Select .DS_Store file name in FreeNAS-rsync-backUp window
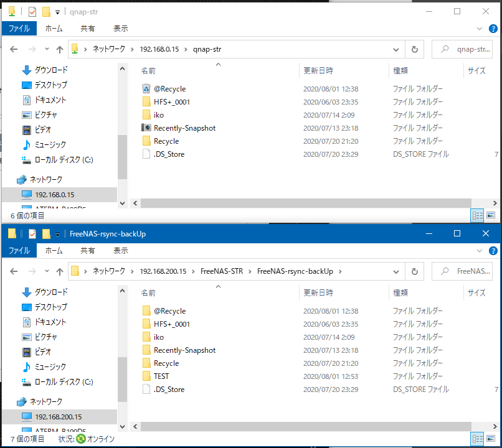Viewport: 502px width, 448px height. pos(169,389)
